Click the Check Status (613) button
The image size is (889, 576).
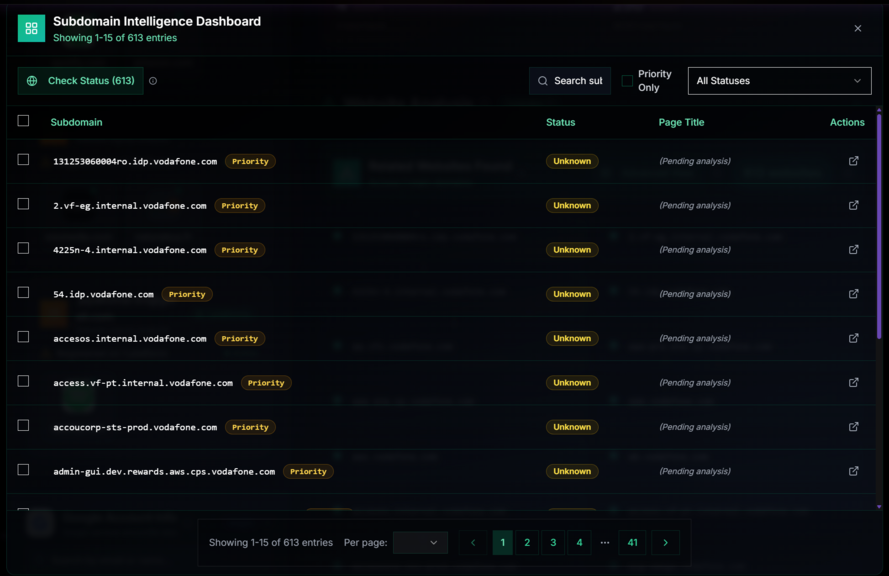coord(81,81)
